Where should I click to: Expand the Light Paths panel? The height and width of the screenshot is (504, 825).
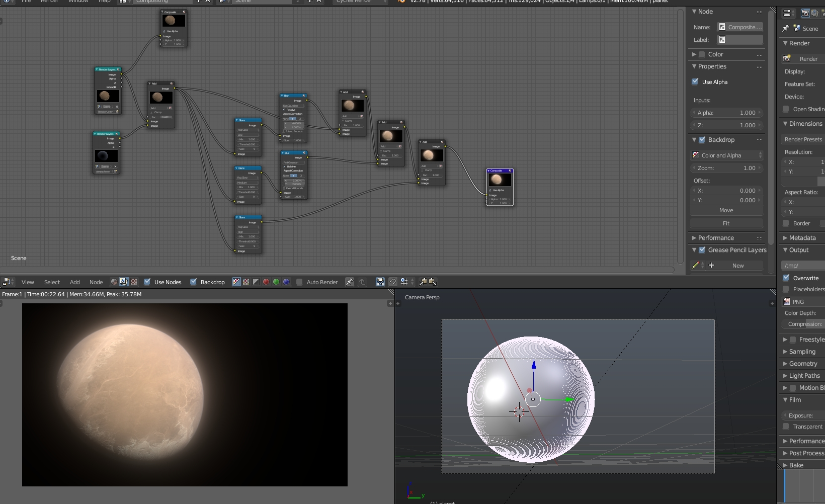(x=785, y=376)
